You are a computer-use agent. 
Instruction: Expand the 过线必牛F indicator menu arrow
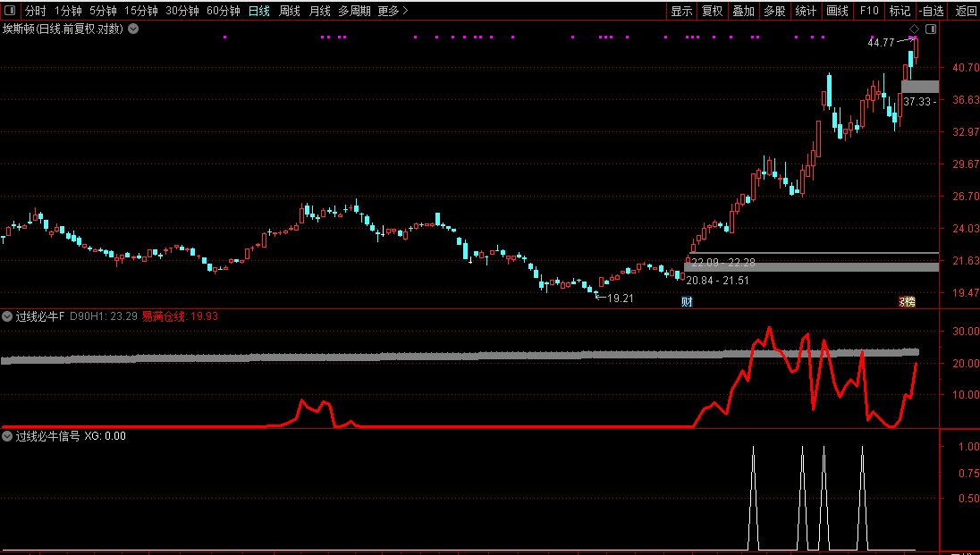(x=7, y=316)
